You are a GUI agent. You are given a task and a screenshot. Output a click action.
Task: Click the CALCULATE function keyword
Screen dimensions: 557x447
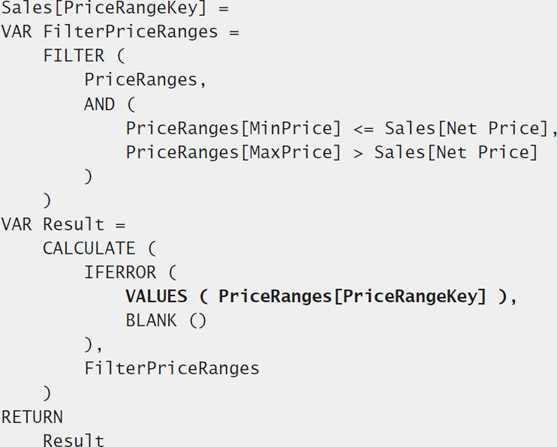point(89,248)
